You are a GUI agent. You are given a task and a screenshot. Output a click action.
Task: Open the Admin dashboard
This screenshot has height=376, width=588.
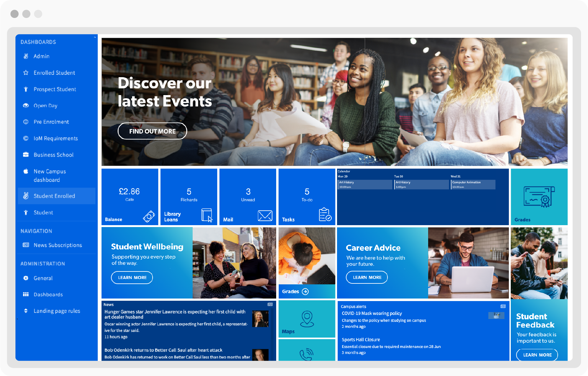tap(57, 56)
